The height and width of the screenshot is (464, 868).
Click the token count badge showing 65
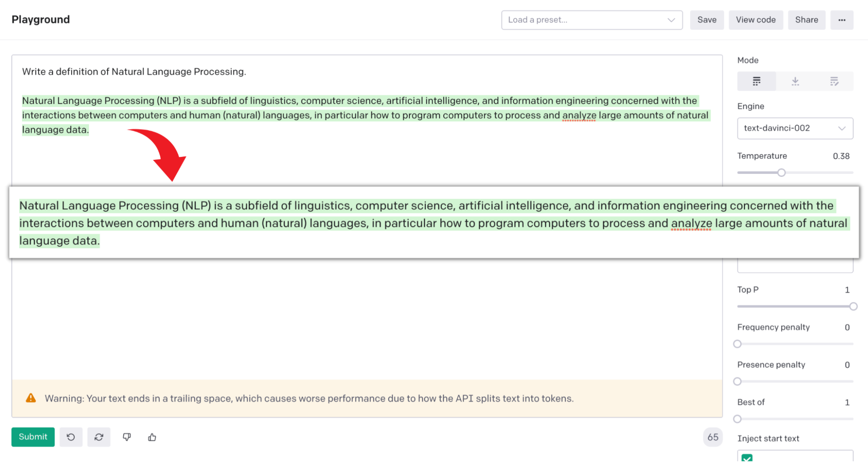(x=713, y=437)
